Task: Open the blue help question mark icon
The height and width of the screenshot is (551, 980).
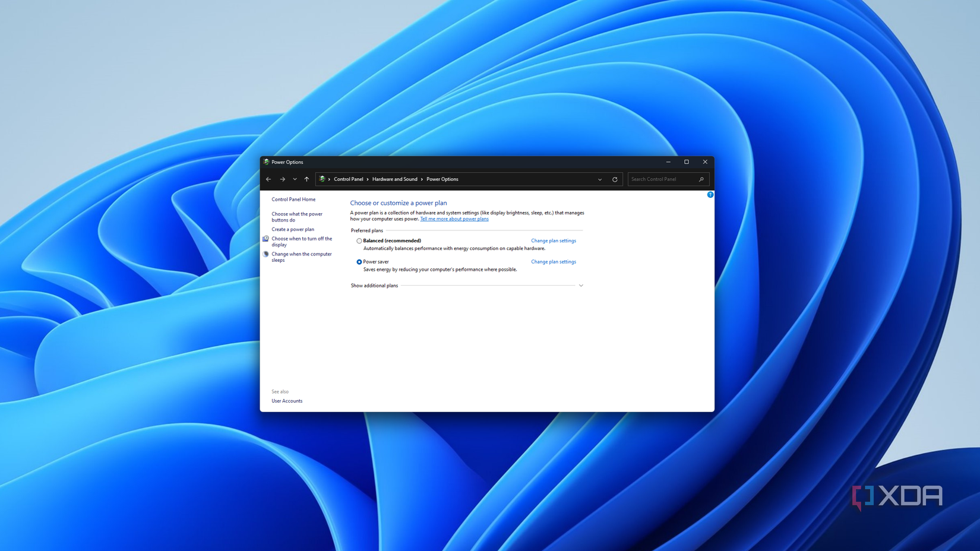Action: (710, 195)
